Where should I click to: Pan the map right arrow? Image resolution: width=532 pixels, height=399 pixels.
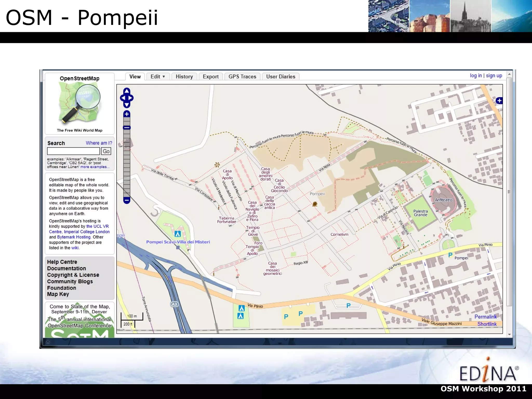[x=131, y=98]
